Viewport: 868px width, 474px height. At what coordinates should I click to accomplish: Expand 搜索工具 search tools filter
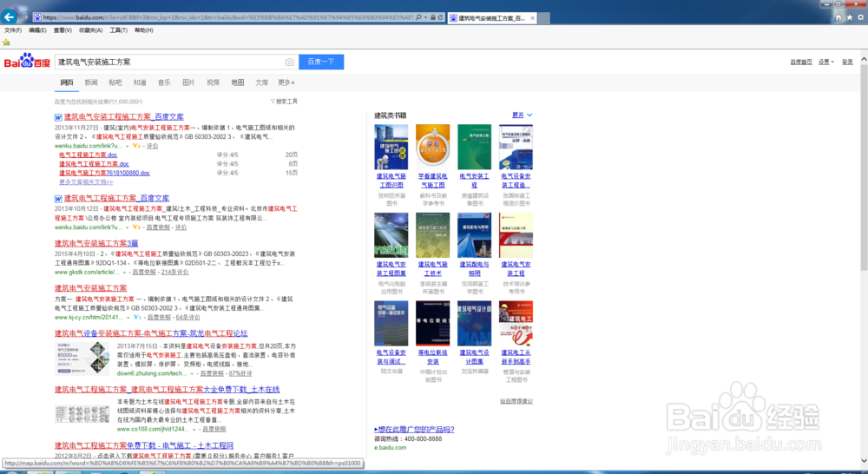click(x=284, y=102)
